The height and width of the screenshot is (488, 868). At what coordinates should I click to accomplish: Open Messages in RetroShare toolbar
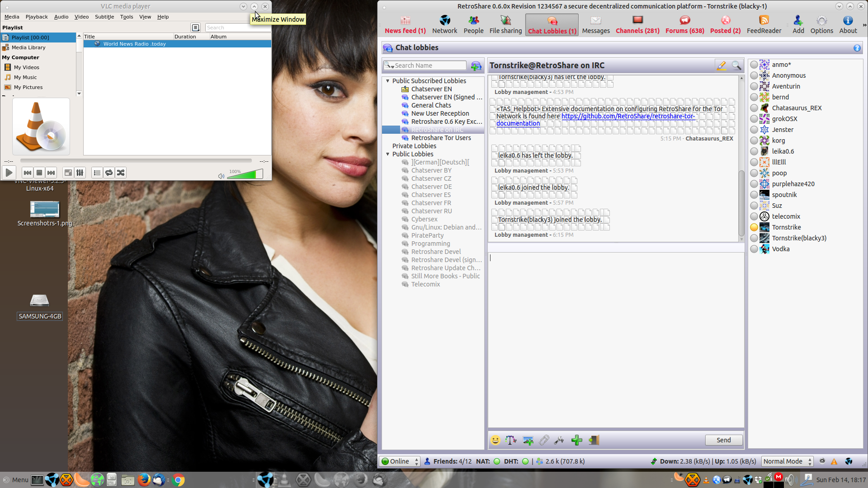click(596, 25)
